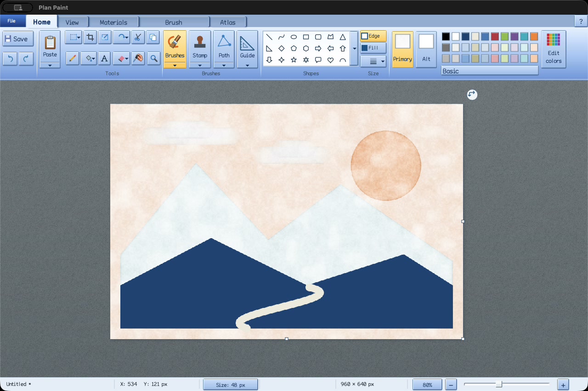Toggle the Guide tool button

(x=247, y=46)
